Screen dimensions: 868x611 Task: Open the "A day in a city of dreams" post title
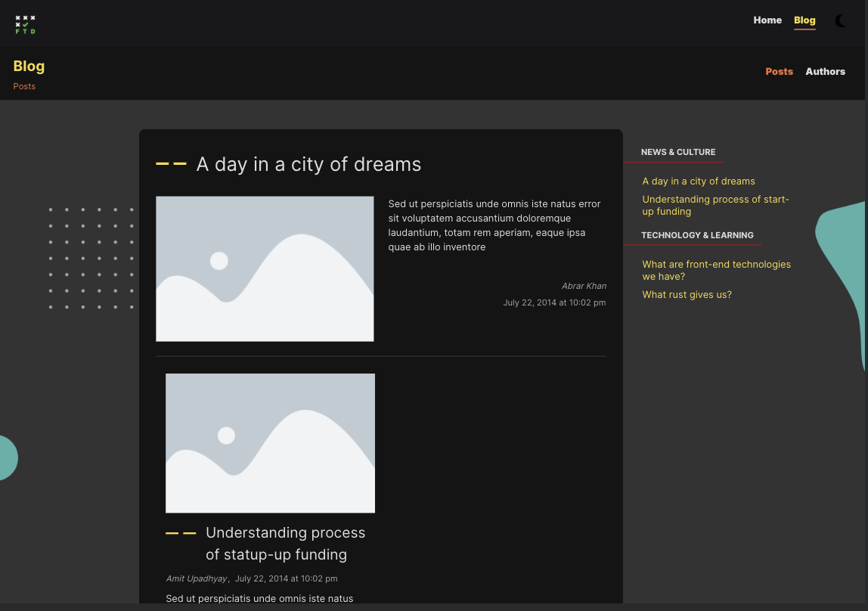tap(308, 164)
